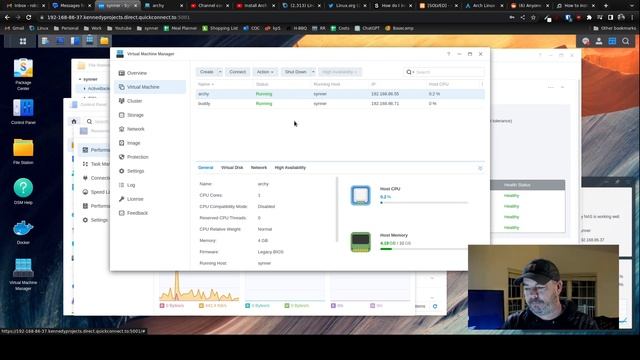Open DSM main menu grid icon
The height and width of the screenshot is (360, 640).
pos(23,41)
